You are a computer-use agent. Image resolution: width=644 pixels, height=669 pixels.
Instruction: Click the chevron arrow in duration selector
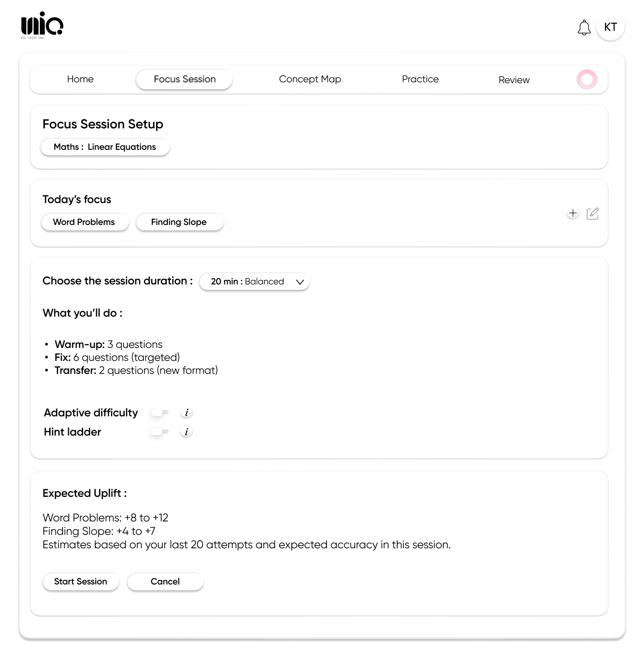tap(300, 282)
